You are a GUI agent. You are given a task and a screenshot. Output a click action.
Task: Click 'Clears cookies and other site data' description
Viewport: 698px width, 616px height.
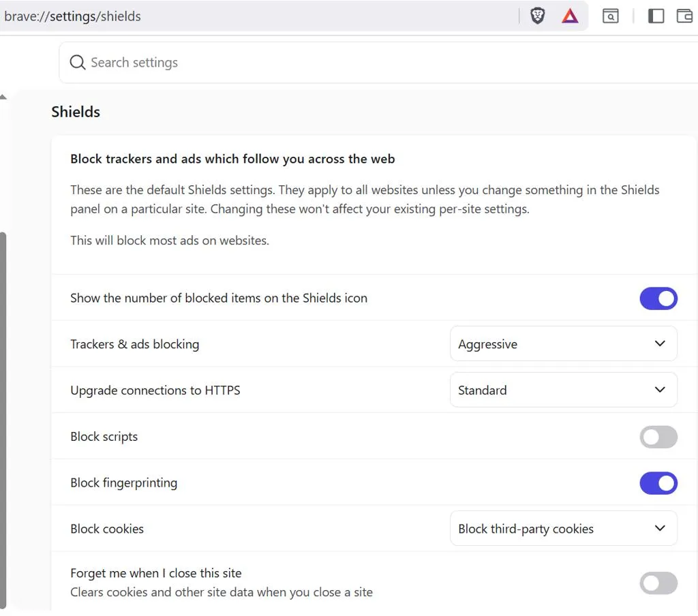coord(222,592)
